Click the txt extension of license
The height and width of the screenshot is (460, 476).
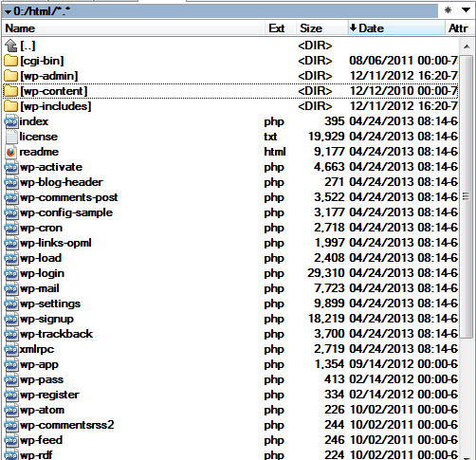[270, 137]
